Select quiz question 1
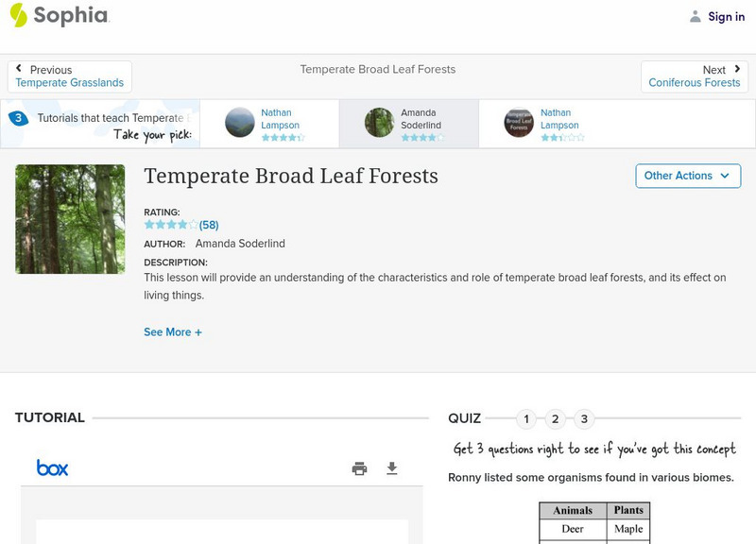Image resolution: width=756 pixels, height=544 pixels. (x=526, y=418)
